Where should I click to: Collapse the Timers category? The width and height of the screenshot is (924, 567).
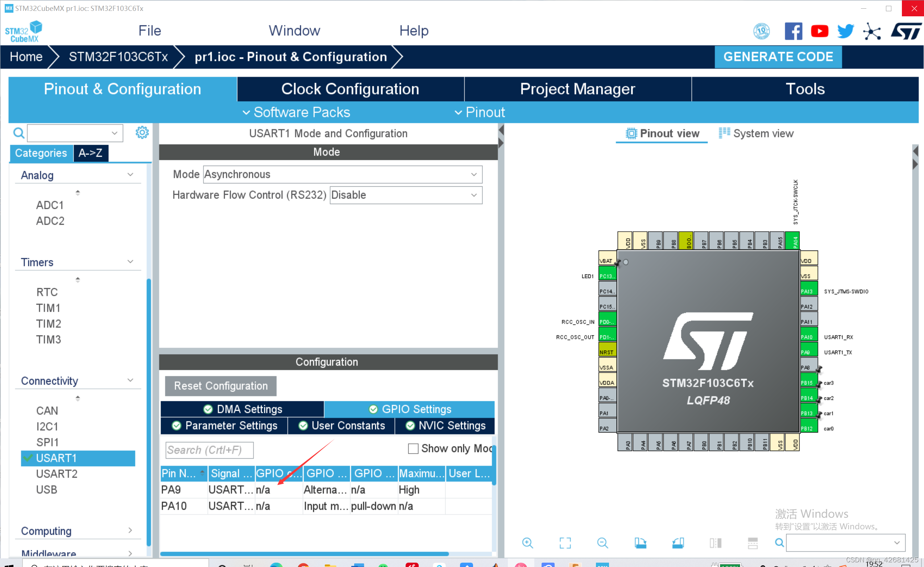[x=130, y=261]
